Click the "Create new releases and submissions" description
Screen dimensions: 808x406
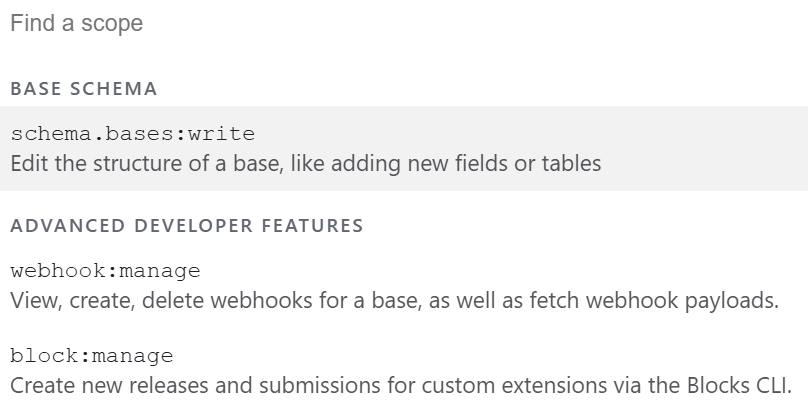tap(401, 386)
